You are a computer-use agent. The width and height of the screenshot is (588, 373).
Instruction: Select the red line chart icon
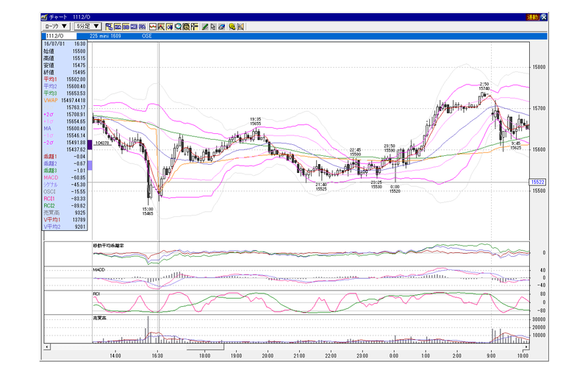pos(153,26)
